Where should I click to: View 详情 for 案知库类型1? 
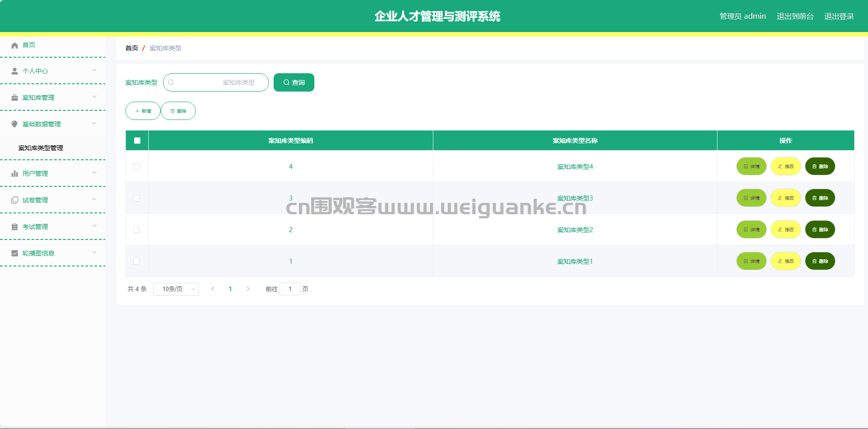[x=751, y=261]
